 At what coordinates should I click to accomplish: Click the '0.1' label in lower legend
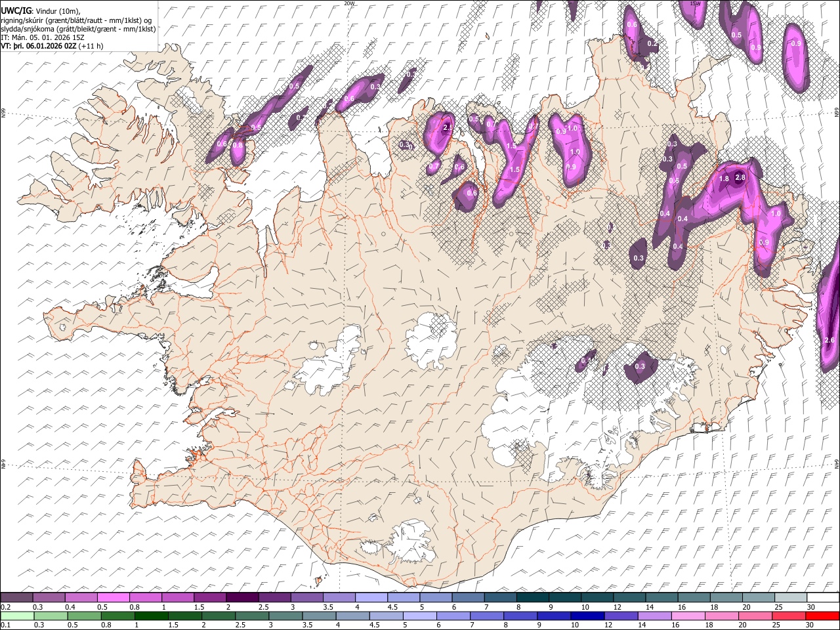[4, 625]
